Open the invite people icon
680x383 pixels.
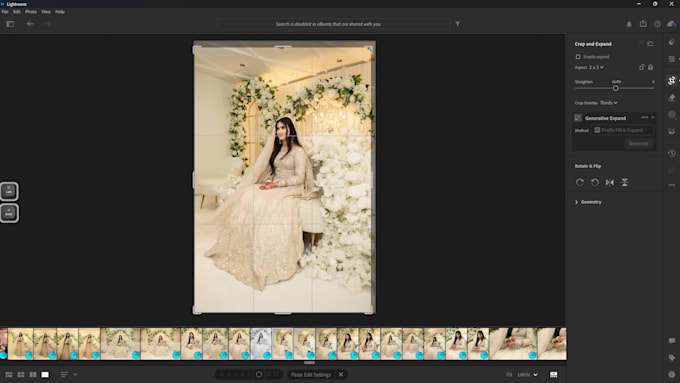[629, 24]
